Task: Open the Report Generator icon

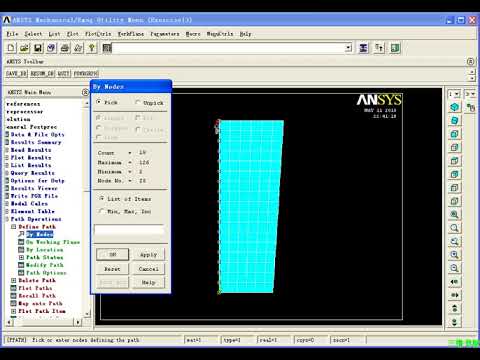Action: click(78, 48)
